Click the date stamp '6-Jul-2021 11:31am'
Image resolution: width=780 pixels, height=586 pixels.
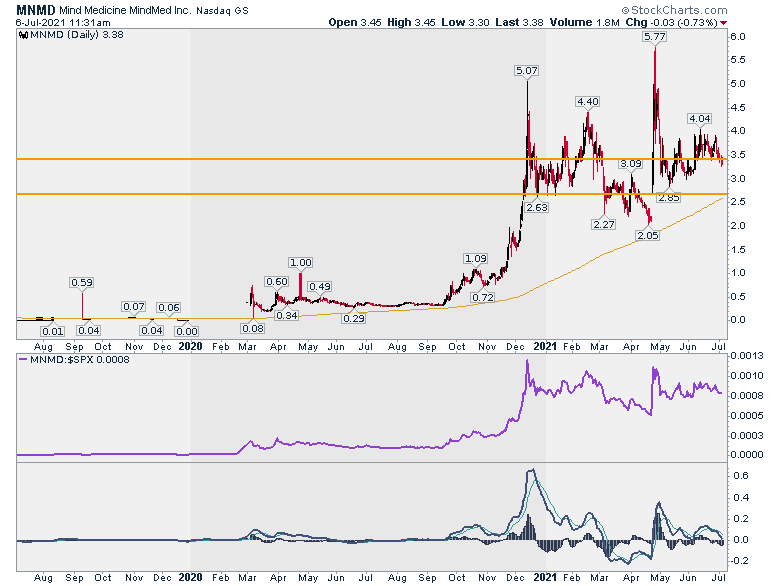(63, 22)
